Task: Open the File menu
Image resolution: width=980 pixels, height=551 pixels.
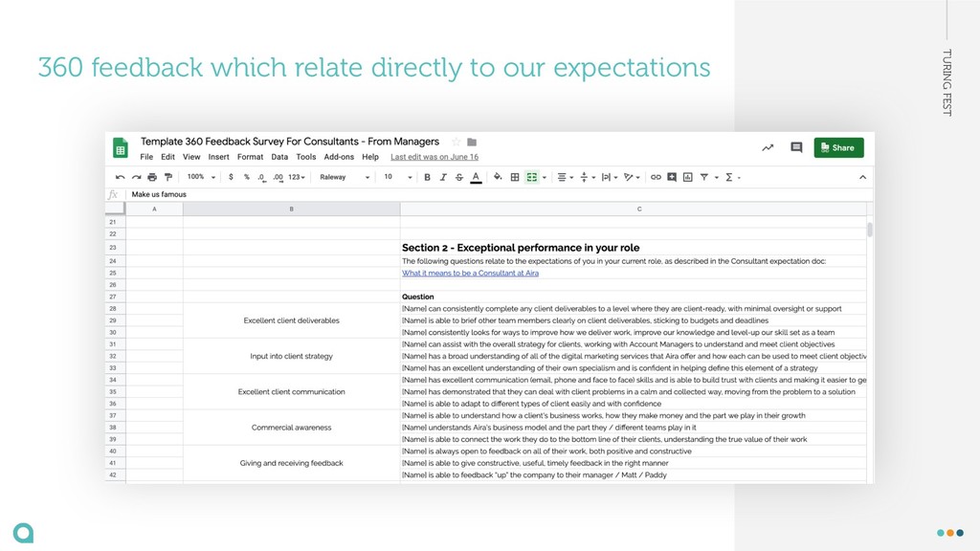Action: (x=146, y=157)
